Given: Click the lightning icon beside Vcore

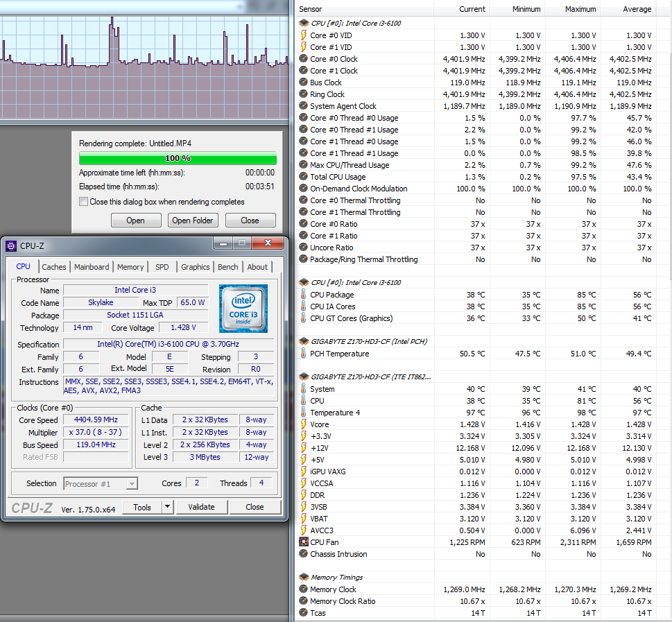Looking at the screenshot, I should click(304, 424).
